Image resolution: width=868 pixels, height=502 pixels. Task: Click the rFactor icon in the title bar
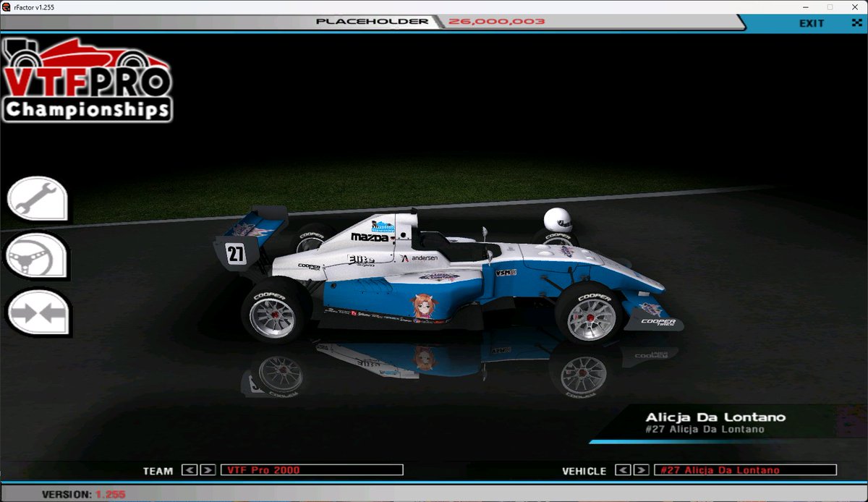(7, 7)
